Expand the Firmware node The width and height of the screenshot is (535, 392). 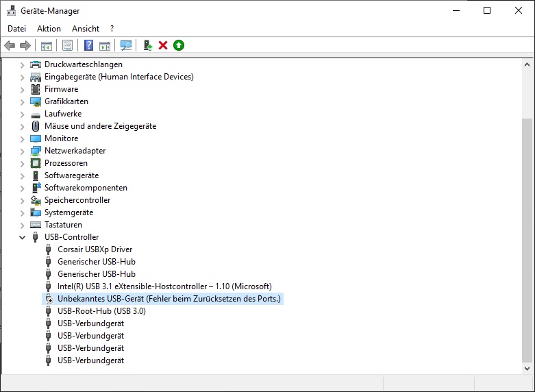coord(22,90)
